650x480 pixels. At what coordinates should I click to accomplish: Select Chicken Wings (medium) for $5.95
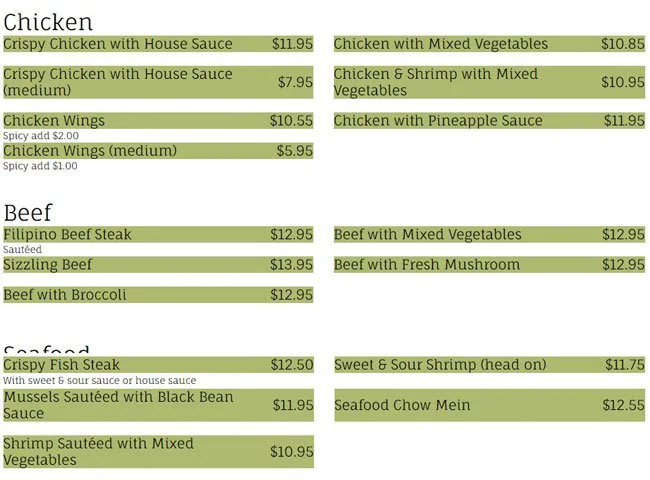158,151
